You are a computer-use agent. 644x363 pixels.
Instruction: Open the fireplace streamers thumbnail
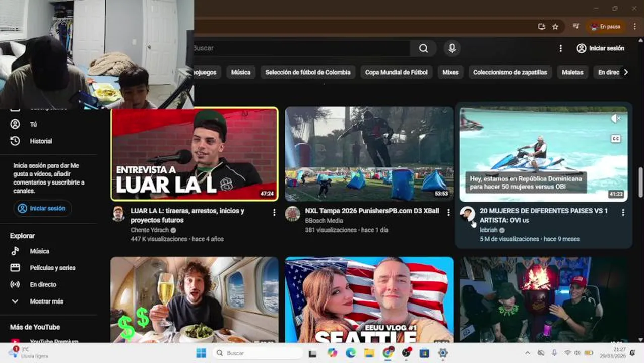point(543,299)
